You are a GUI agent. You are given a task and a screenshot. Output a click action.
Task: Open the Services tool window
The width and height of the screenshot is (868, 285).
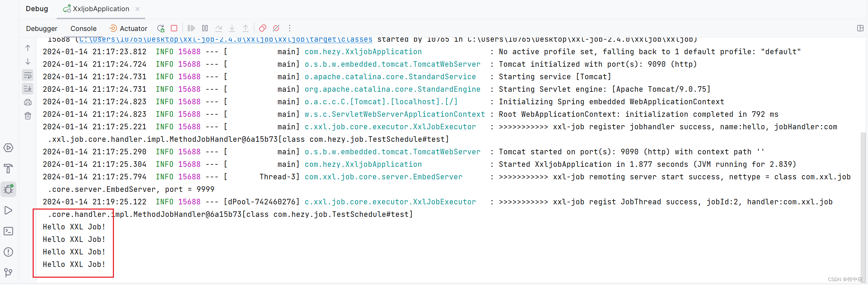coord(8,148)
